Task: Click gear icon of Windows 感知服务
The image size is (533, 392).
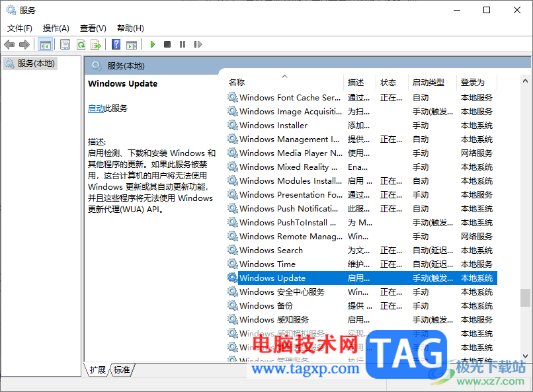Action: click(x=233, y=320)
